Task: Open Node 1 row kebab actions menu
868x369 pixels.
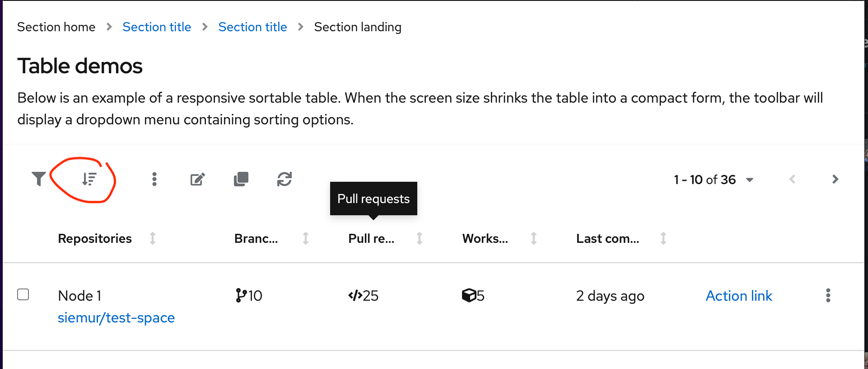Action: (x=828, y=295)
